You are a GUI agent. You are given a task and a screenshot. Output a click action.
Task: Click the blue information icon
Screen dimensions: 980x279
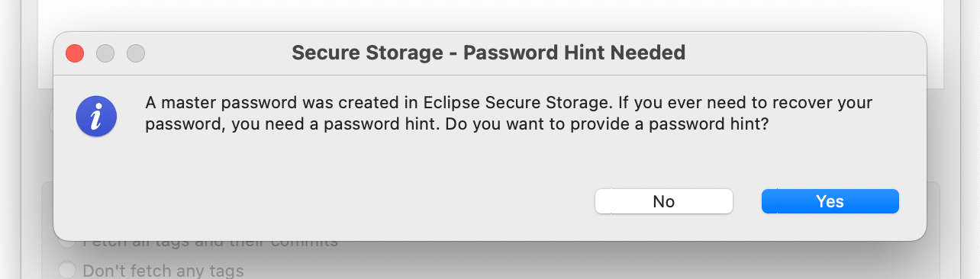(x=96, y=117)
